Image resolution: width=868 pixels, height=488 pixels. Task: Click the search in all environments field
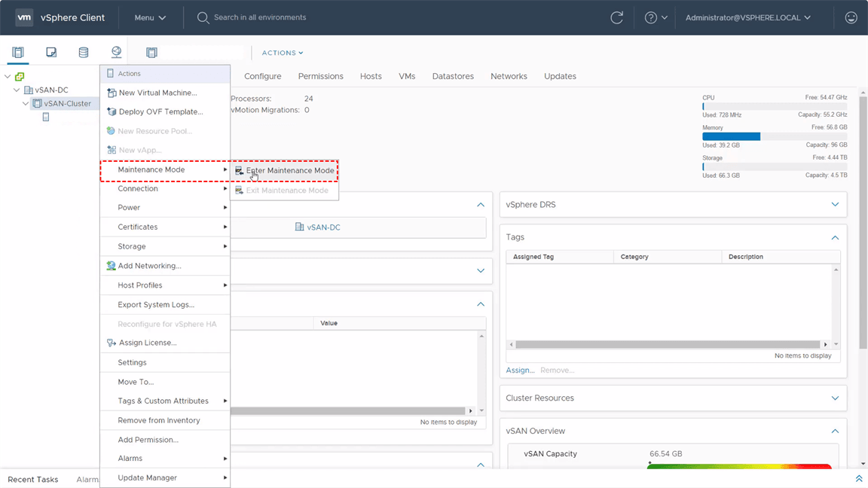point(260,17)
